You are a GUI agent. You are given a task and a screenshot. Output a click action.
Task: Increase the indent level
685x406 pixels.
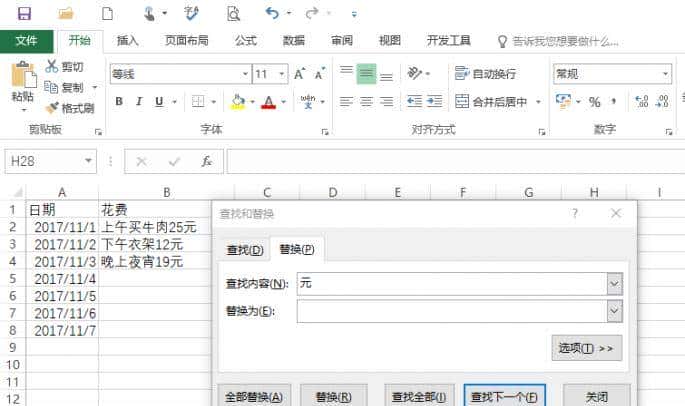point(434,102)
